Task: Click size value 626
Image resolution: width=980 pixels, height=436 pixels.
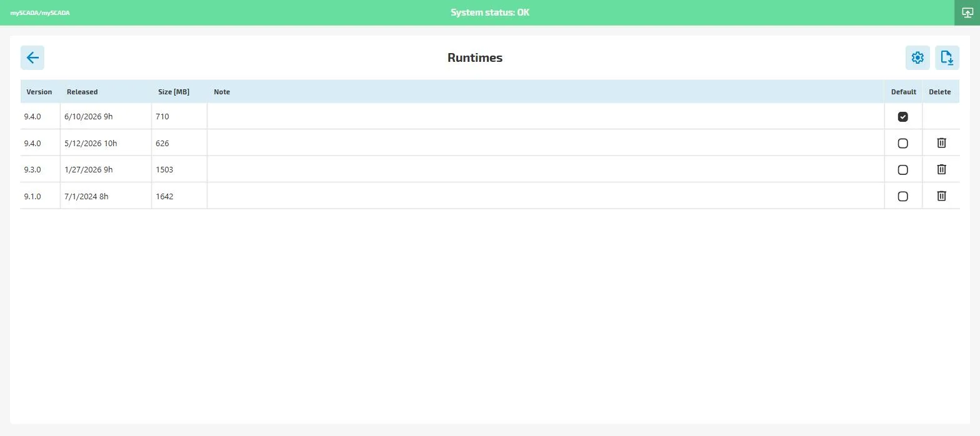Action: click(162, 143)
